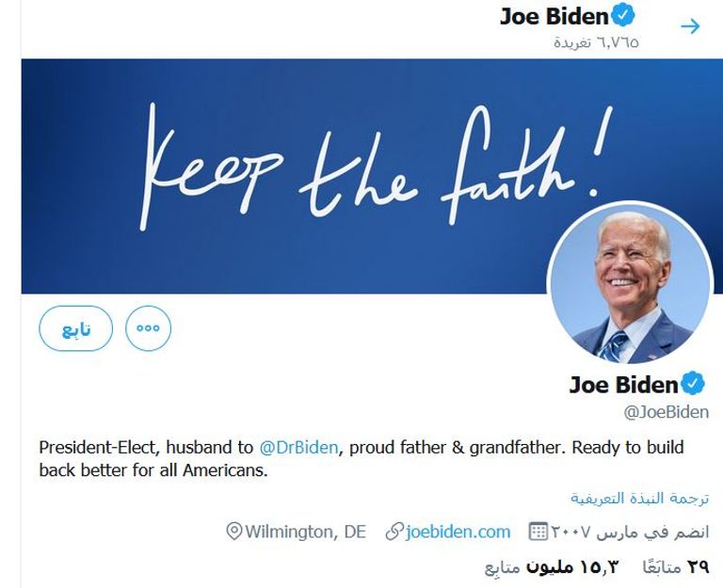Open the 'Keep the faith!' banner image
The image size is (723, 588).
tap(282, 169)
